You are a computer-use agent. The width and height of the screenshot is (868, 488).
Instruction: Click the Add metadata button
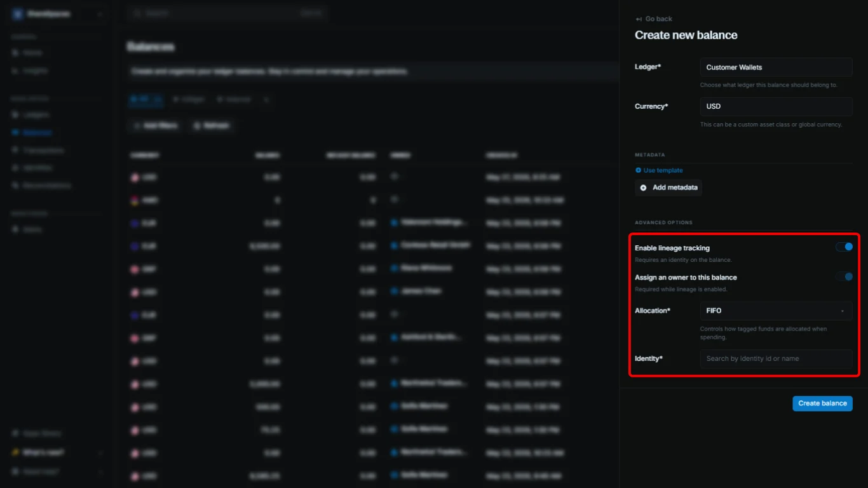pyautogui.click(x=668, y=187)
